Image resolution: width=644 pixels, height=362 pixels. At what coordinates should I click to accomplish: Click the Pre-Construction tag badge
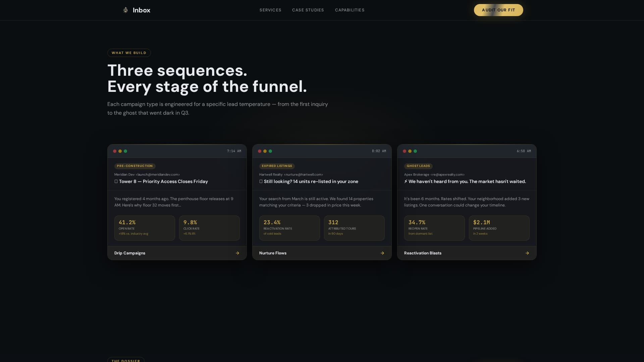[135, 166]
